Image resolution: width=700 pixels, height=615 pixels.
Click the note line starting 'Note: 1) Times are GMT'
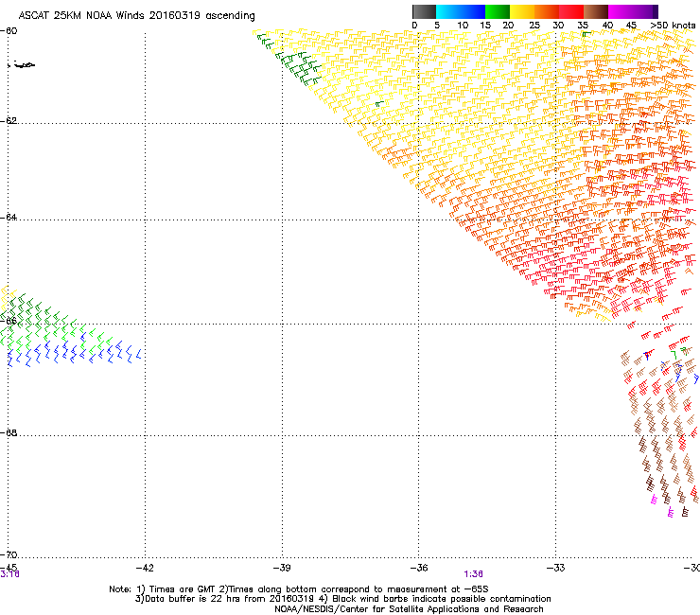299,589
